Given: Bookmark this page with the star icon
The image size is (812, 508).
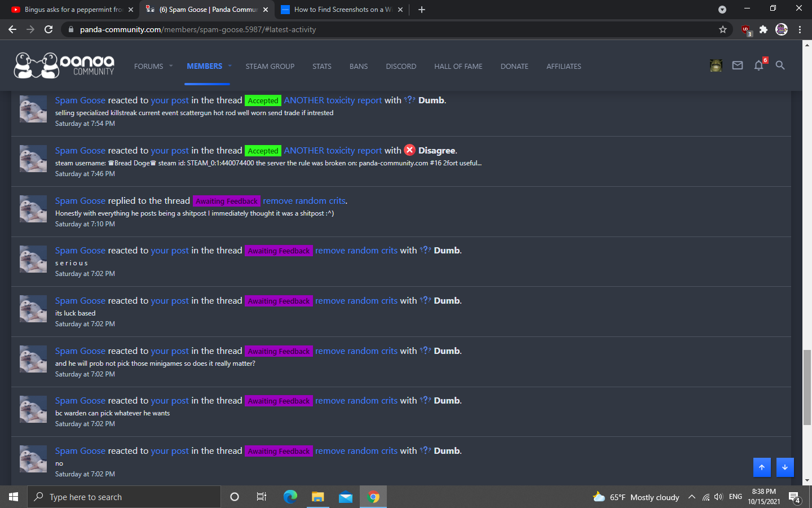Looking at the screenshot, I should pos(722,29).
